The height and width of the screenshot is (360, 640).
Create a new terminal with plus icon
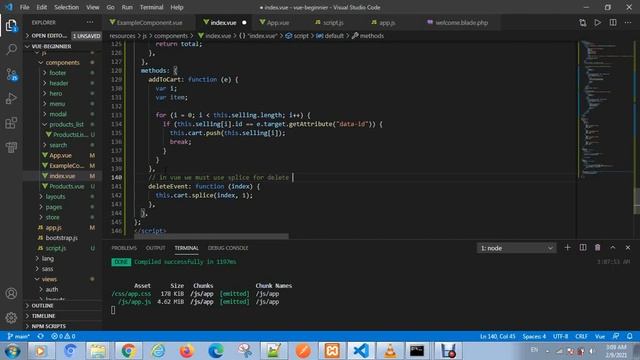[x=567, y=248]
